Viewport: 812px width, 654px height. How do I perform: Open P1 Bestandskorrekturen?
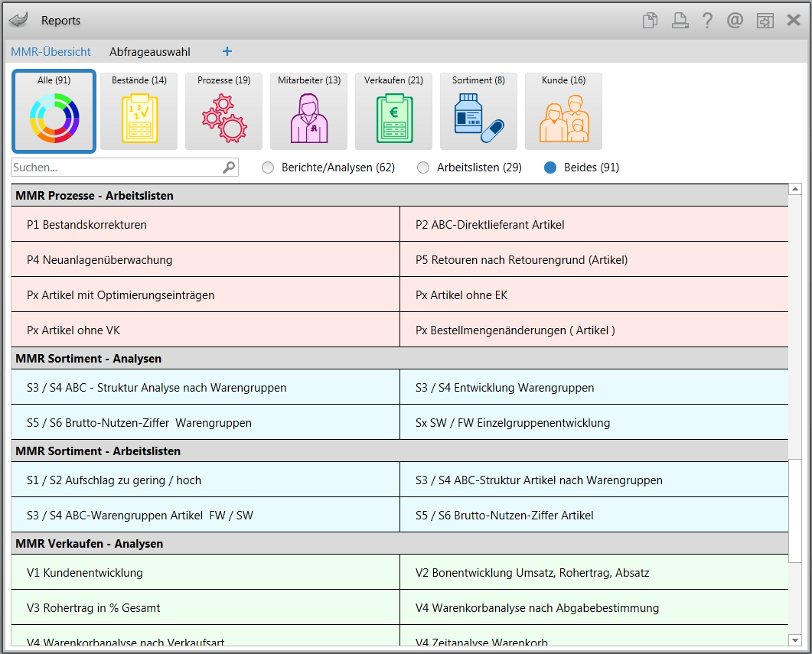[x=205, y=225]
